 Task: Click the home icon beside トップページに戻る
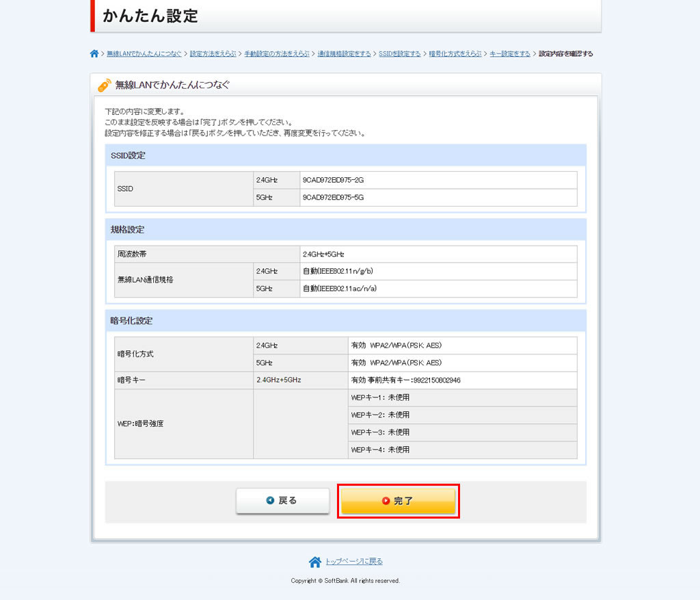tap(314, 562)
